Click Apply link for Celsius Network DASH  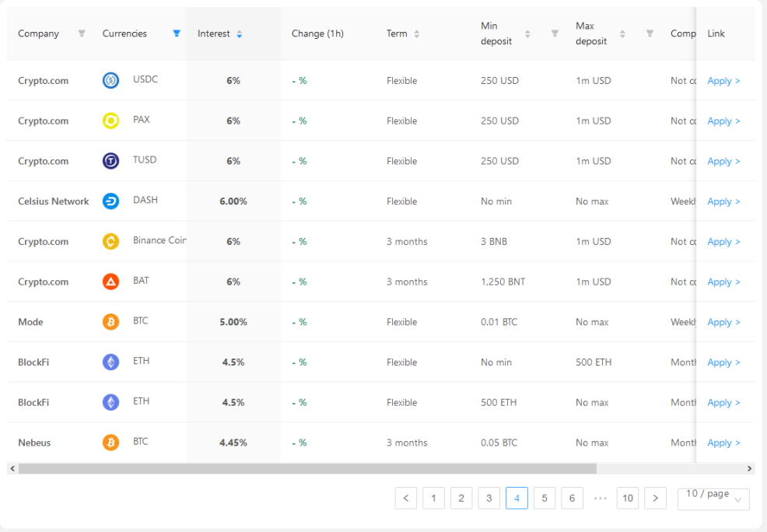coord(723,201)
